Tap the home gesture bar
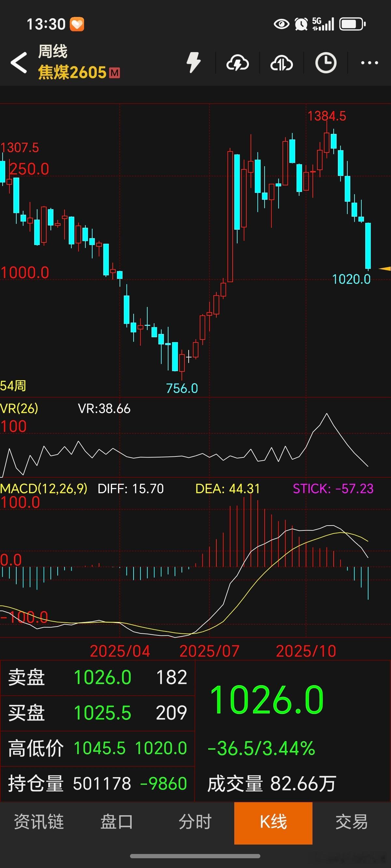 pyautogui.click(x=195, y=856)
